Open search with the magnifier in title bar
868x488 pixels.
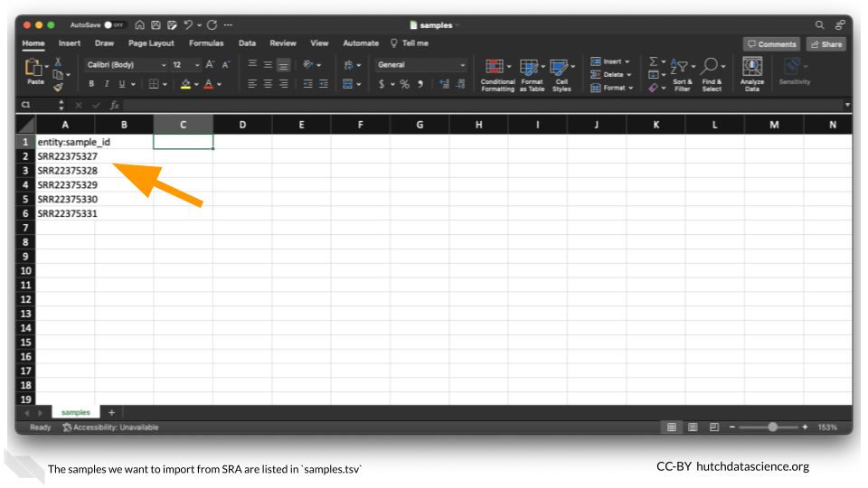[x=819, y=25]
